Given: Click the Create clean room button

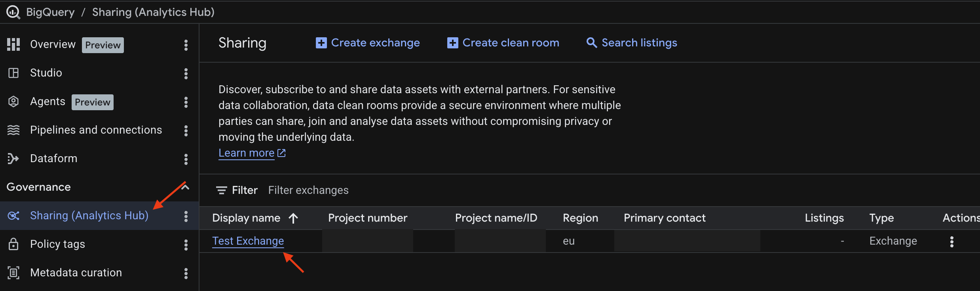Looking at the screenshot, I should point(503,43).
